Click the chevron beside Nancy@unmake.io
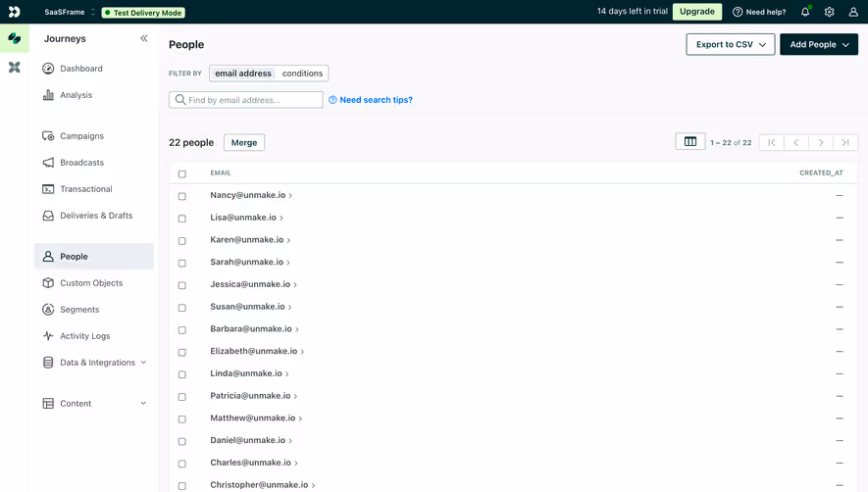 click(x=290, y=195)
